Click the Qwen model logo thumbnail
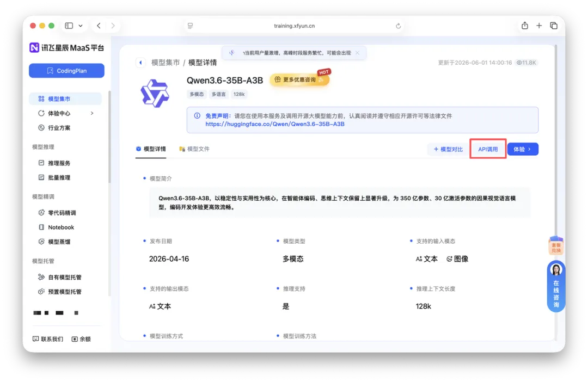The width and height of the screenshot is (588, 382). (155, 93)
